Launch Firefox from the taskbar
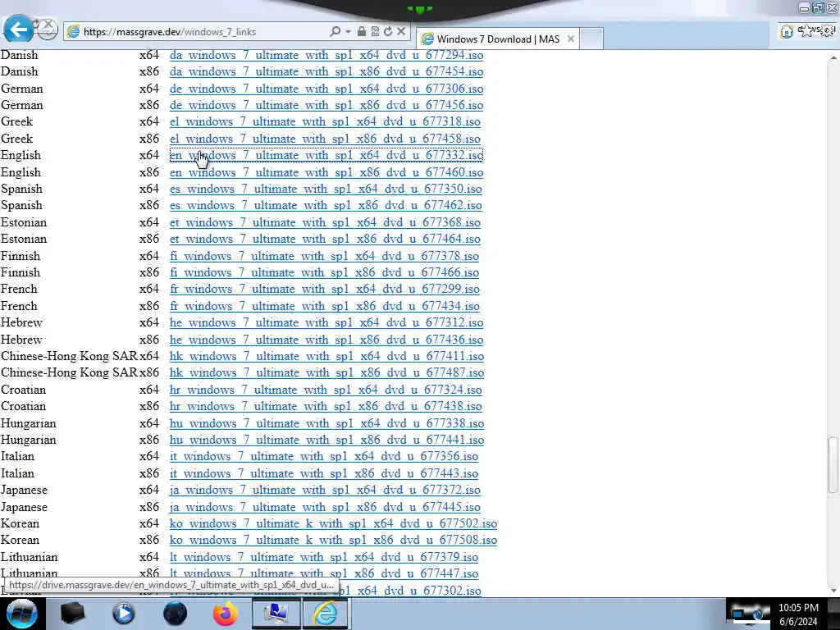The height and width of the screenshot is (630, 840). point(225,614)
